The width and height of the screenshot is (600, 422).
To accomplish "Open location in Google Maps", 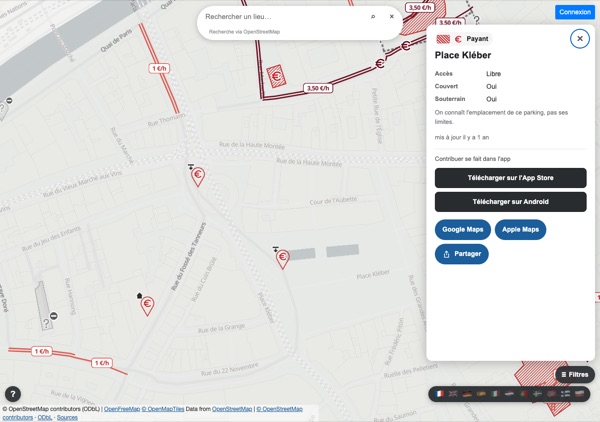I will (463, 230).
